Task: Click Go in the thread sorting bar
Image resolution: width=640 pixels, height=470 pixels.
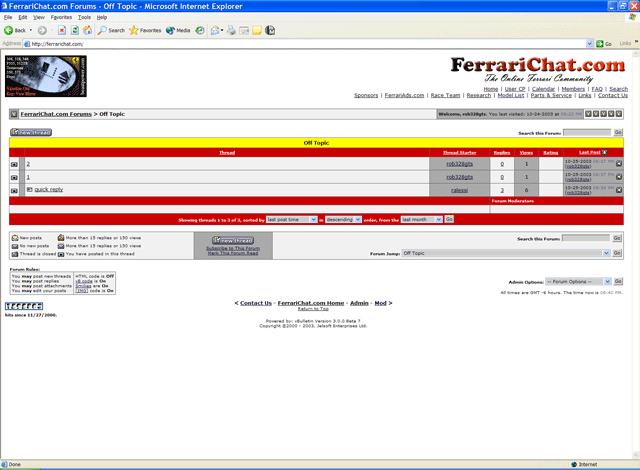Action: coord(449,219)
